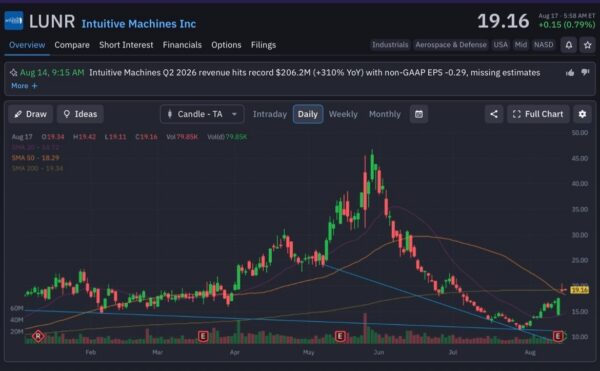The height and width of the screenshot is (371, 600).
Task: Open the Options tab
Action: tap(226, 45)
